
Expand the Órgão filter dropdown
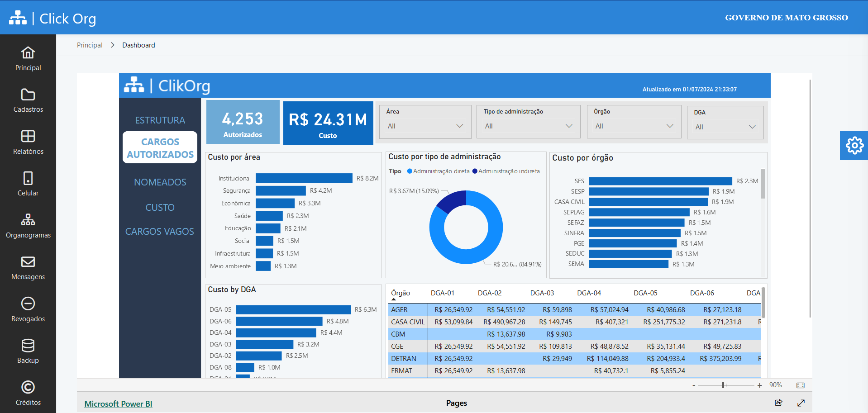[634, 126]
